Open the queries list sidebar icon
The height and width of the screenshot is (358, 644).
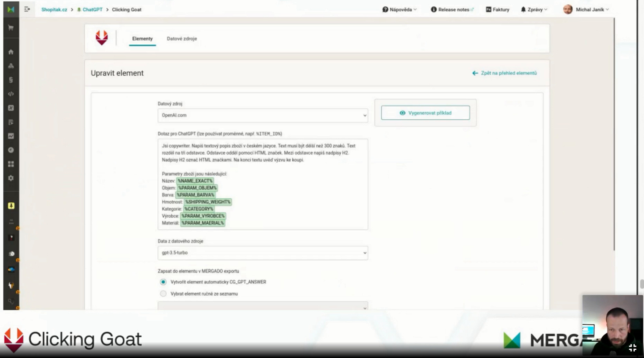click(11, 122)
